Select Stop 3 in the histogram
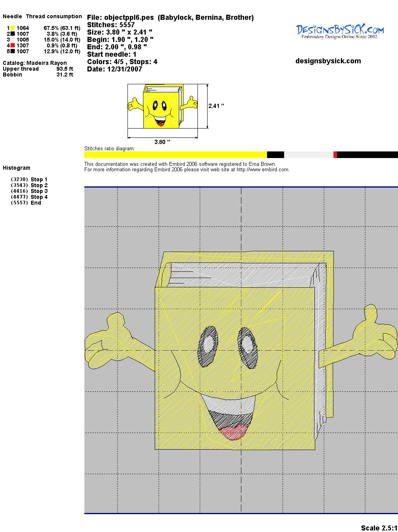This screenshot has height=532, width=398. tap(39, 191)
